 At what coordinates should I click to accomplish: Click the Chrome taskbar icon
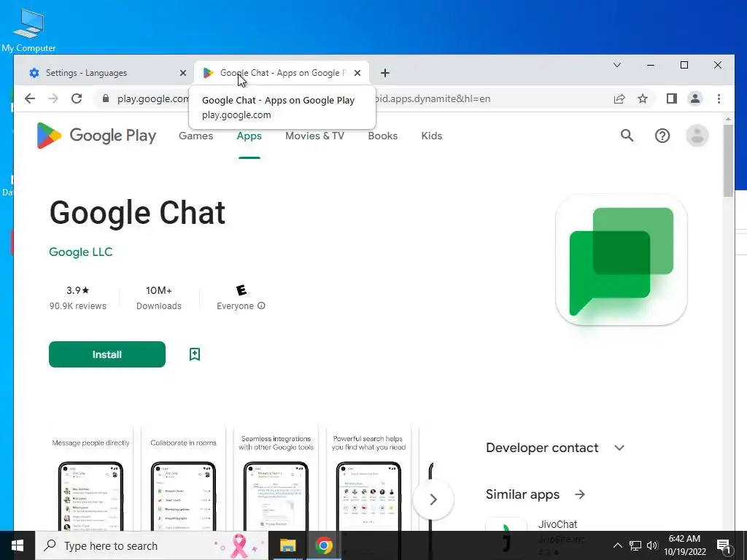pos(323,545)
